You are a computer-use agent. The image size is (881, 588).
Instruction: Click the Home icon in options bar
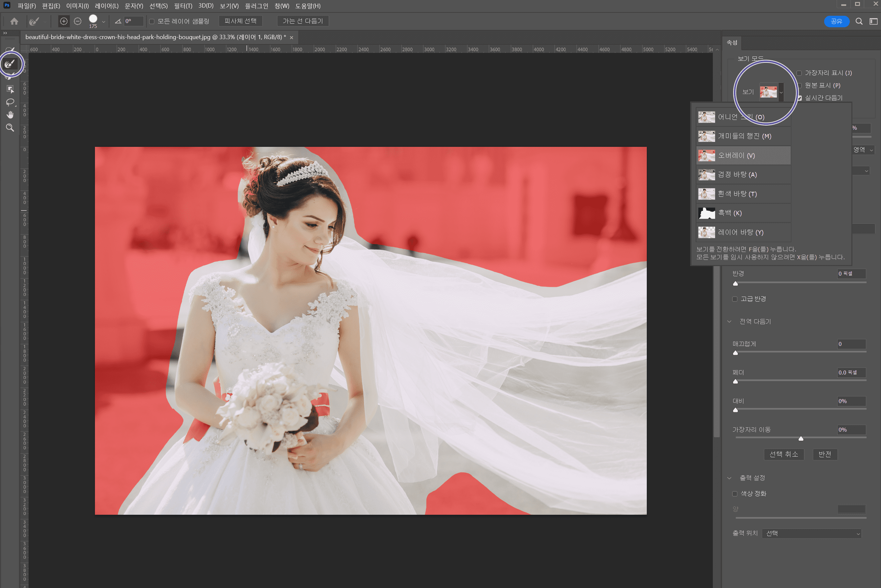tap(14, 21)
